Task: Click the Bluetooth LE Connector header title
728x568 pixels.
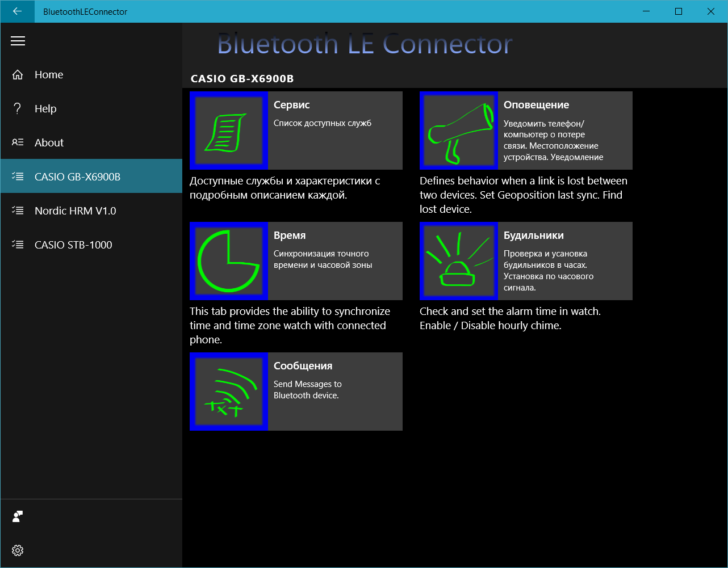Action: pos(365,44)
